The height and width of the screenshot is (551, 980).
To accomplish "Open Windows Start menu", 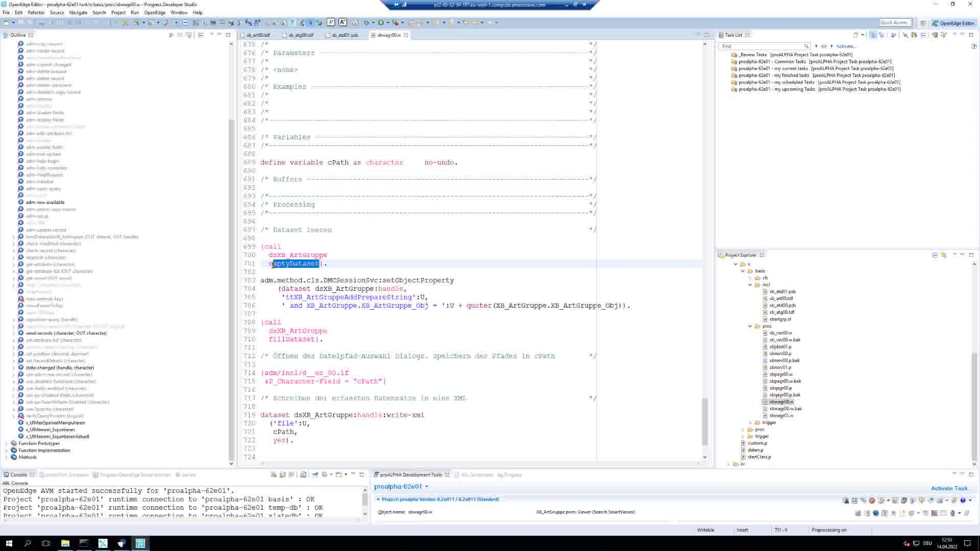I will tap(9, 543).
